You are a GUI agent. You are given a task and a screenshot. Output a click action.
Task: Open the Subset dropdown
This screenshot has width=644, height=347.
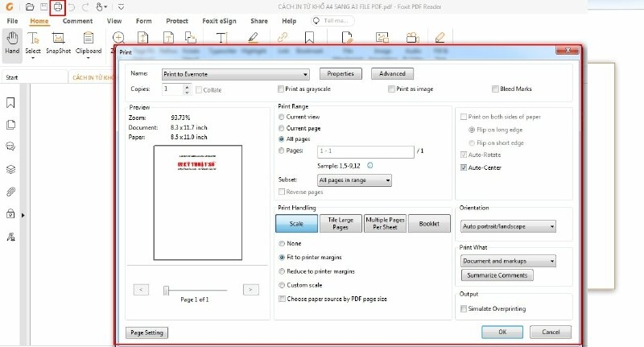click(x=354, y=180)
